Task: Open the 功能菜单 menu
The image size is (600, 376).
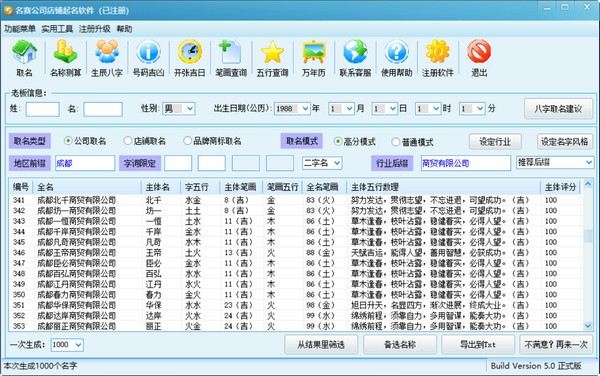Action: coord(20,29)
